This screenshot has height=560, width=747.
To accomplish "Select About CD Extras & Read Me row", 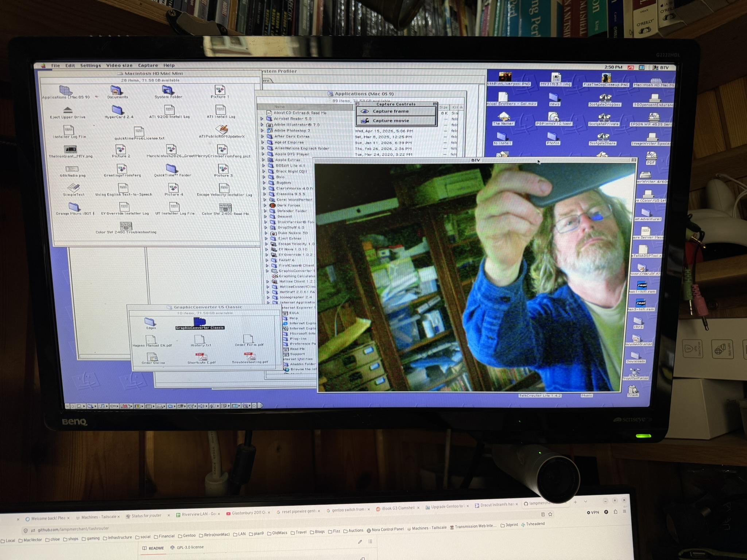I will [300, 113].
